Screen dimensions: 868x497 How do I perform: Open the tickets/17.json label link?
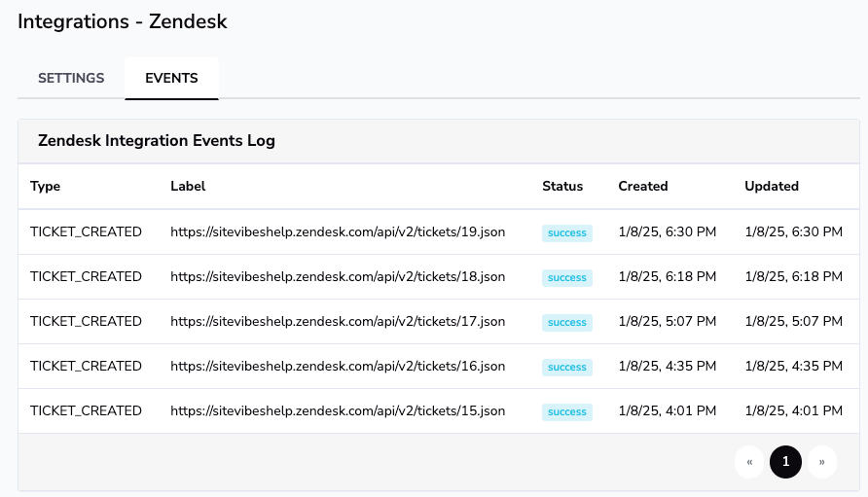pyautogui.click(x=338, y=322)
